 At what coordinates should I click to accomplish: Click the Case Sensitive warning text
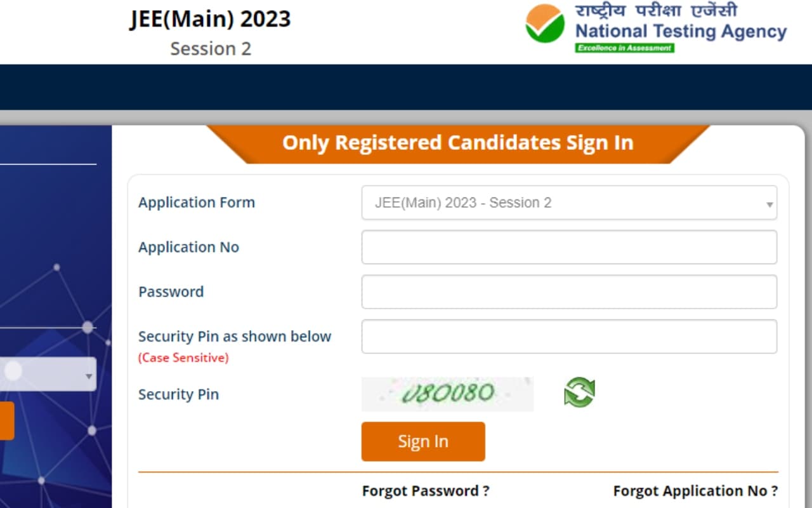tap(183, 358)
